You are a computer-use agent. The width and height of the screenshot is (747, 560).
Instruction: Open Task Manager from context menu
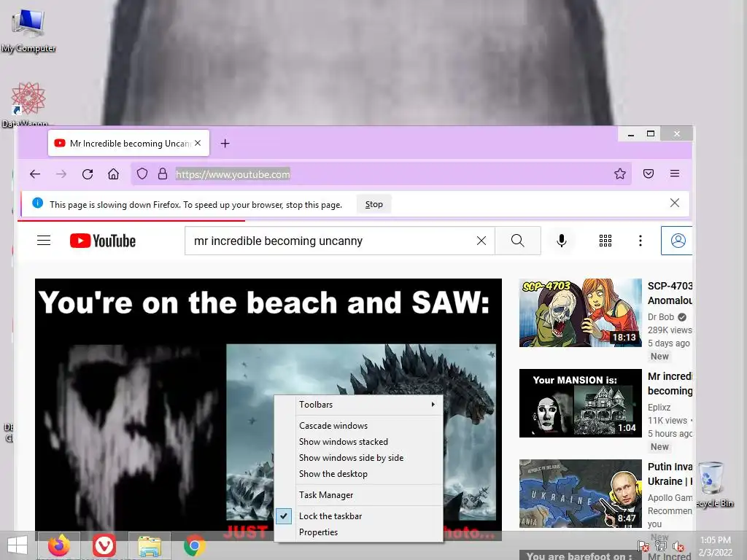[x=358, y=495]
